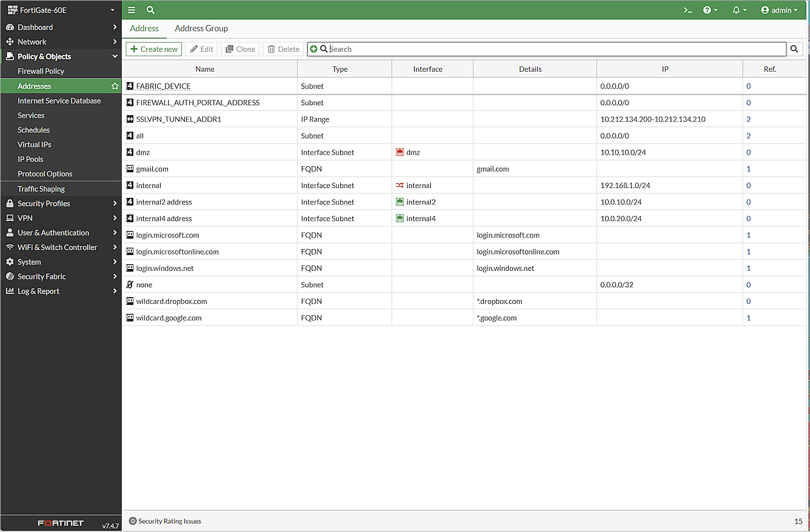Click the Create new button

(x=153, y=49)
